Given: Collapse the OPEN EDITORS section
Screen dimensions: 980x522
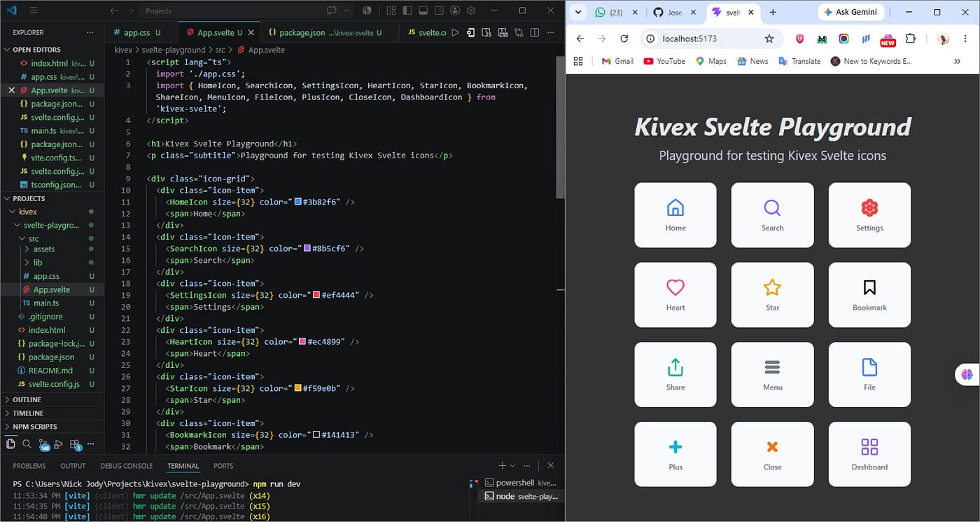Looking at the screenshot, I should (x=52, y=50).
